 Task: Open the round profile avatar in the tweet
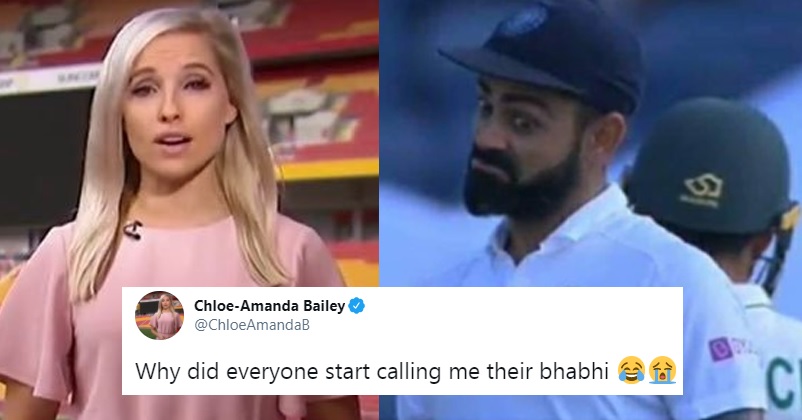tap(159, 315)
